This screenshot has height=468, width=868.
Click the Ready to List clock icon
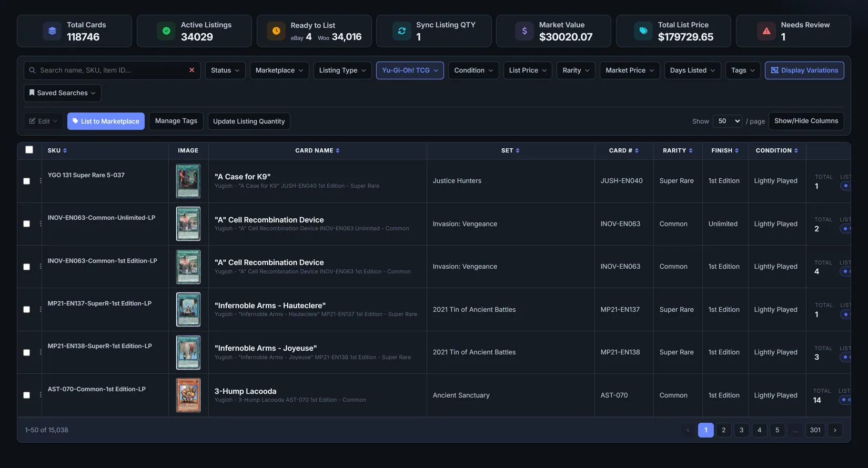click(x=276, y=31)
